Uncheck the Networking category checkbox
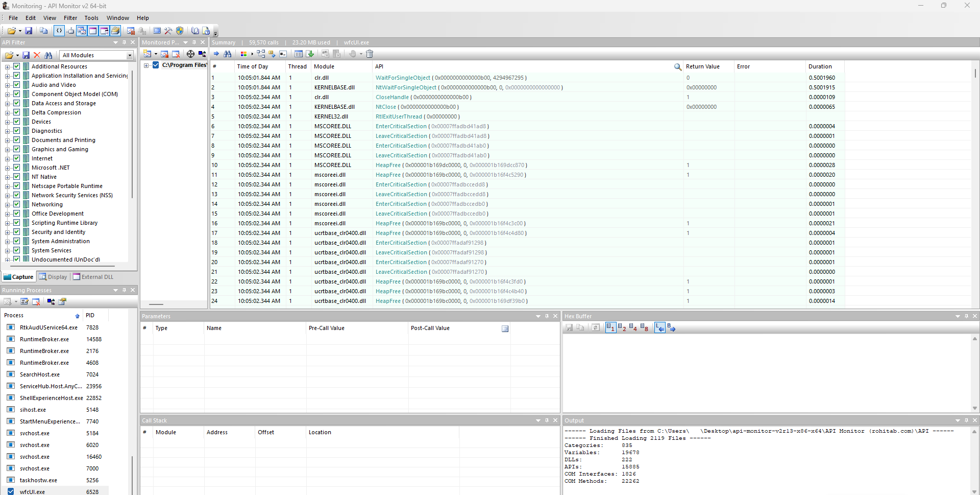 pos(17,204)
